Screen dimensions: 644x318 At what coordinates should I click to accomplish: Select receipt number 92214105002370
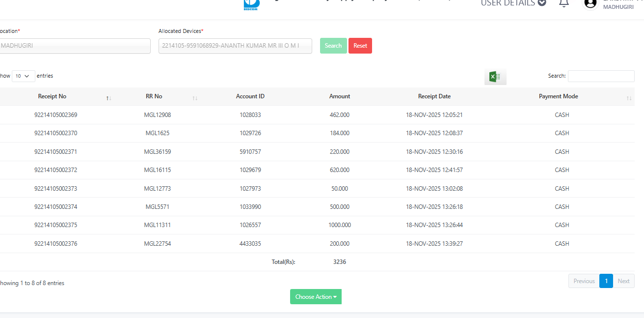[x=55, y=133]
